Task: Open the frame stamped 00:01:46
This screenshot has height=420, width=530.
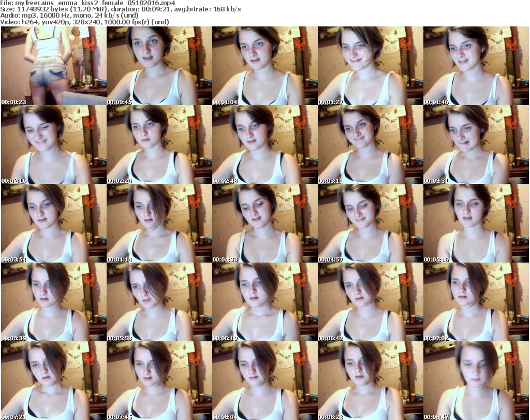Action: [x=476, y=66]
